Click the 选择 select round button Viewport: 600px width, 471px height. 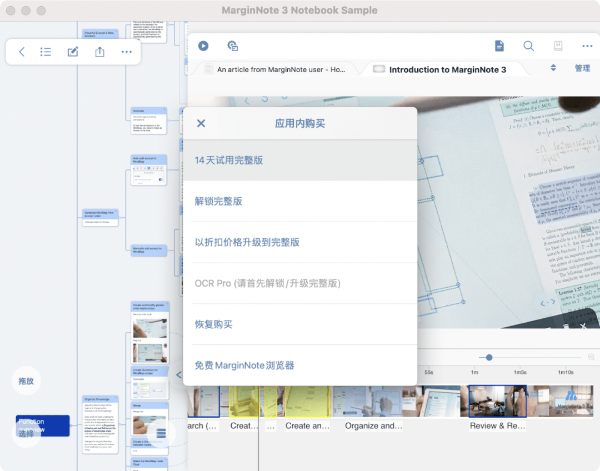[x=26, y=434]
